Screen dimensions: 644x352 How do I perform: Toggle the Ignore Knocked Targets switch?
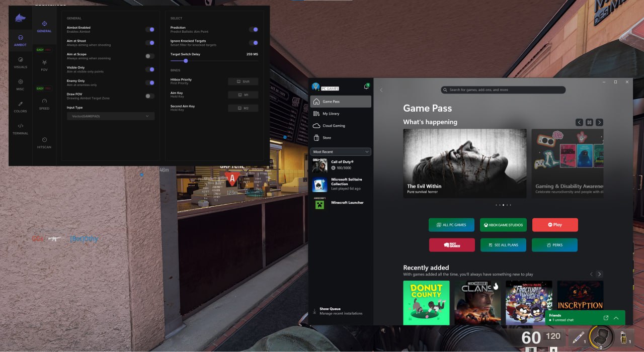click(x=254, y=43)
